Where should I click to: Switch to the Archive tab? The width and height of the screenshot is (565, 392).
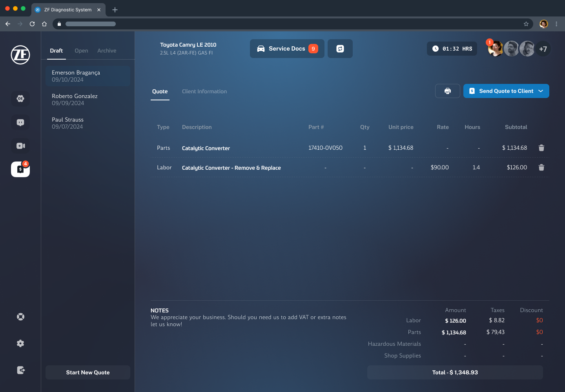107,51
